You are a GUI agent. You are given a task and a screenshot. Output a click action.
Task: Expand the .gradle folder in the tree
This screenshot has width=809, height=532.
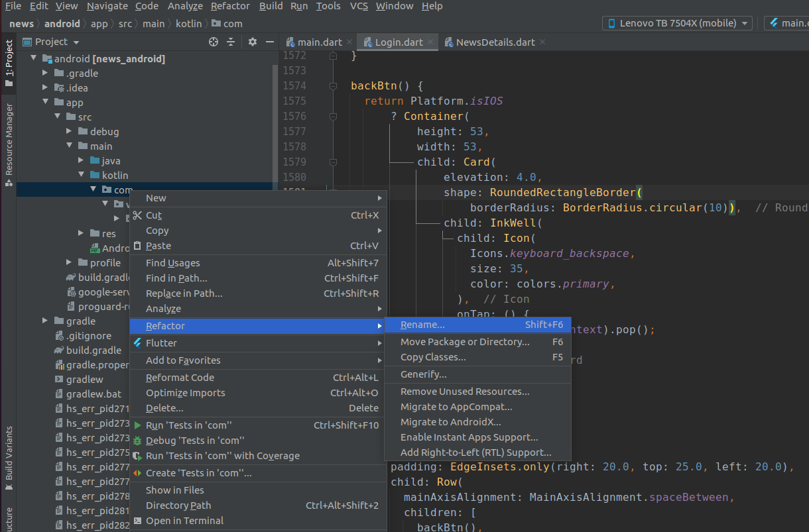click(x=45, y=74)
